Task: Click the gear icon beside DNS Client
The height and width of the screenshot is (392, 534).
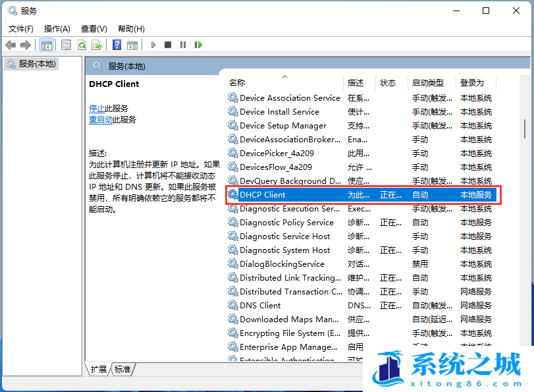Action: coord(233,305)
